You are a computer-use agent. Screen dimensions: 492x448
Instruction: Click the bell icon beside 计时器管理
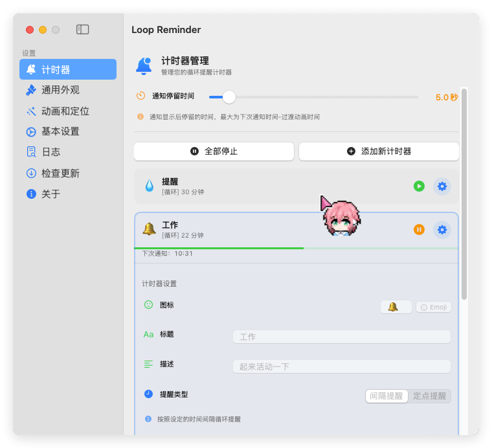pyautogui.click(x=144, y=66)
